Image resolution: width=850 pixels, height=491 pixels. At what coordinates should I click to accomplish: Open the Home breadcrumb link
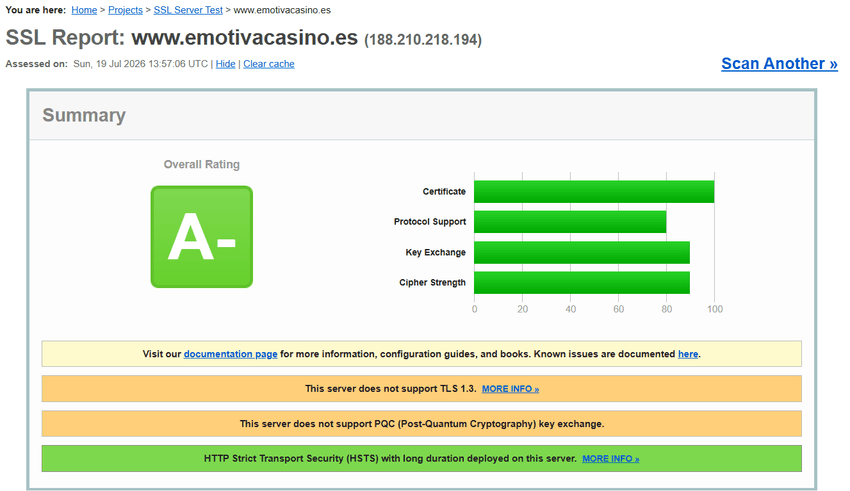click(84, 10)
